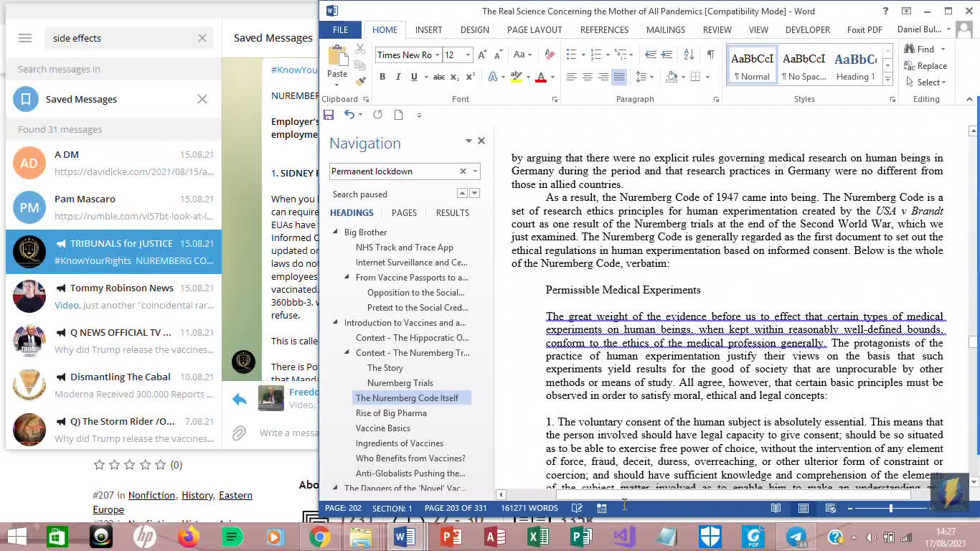
Task: Open the Font color red swatch
Action: [541, 77]
